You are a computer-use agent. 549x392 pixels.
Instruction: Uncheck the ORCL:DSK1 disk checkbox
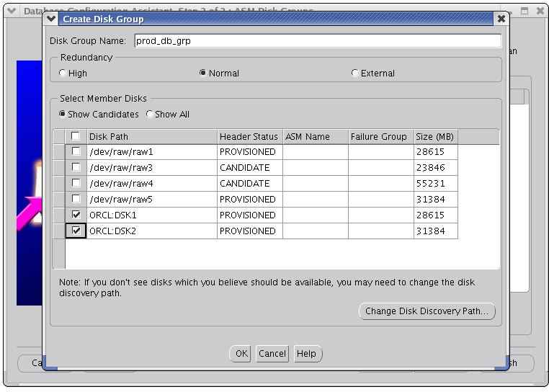[76, 215]
